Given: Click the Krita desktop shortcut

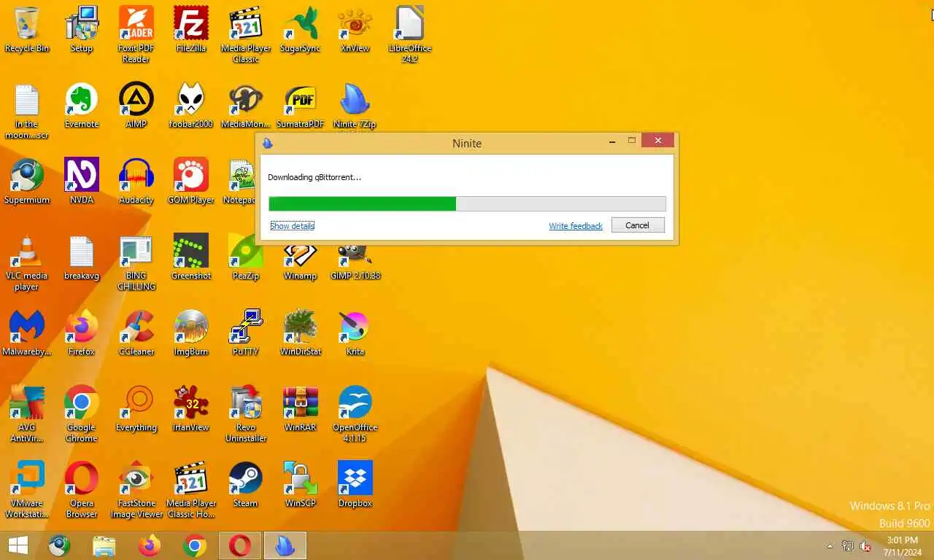Looking at the screenshot, I should point(355,333).
